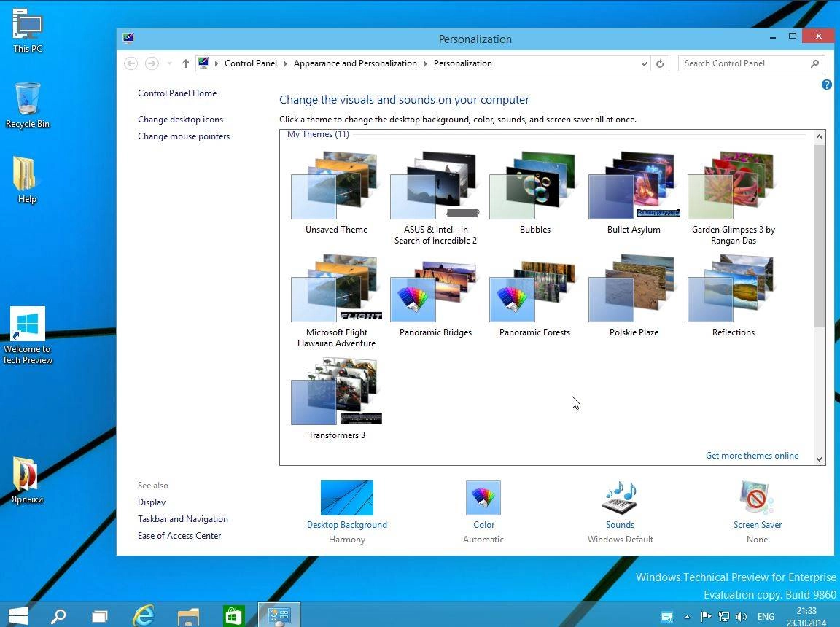The width and height of the screenshot is (840, 627).
Task: Select the Ярлыки folder on desktop
Action: 27,480
